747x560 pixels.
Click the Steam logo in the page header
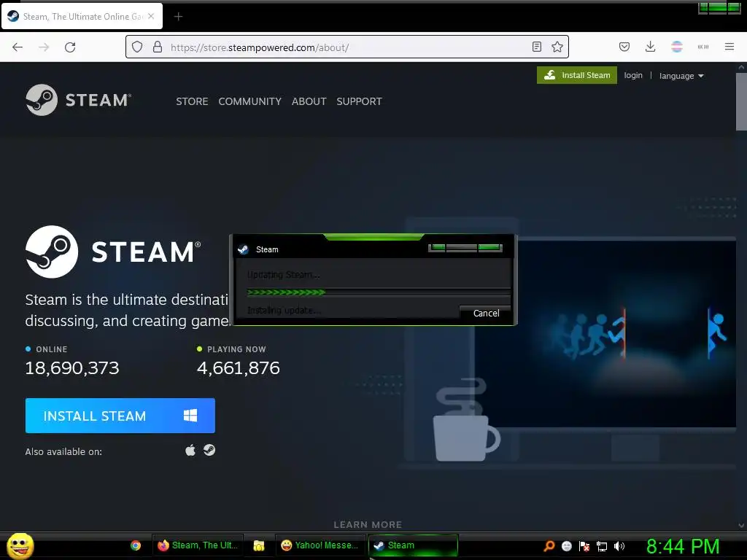(x=78, y=100)
